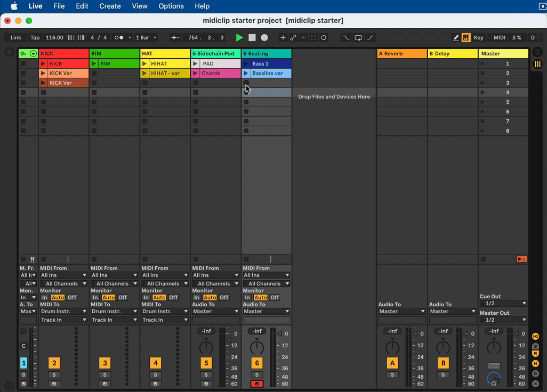The width and height of the screenshot is (547, 392).
Task: Disarm the record arm button on track 6
Action: 256,384
